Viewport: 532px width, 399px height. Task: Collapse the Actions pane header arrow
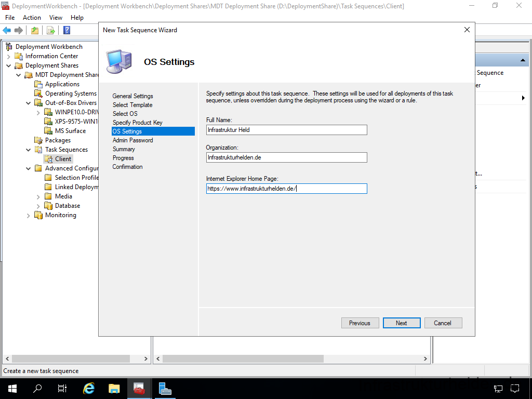click(523, 60)
